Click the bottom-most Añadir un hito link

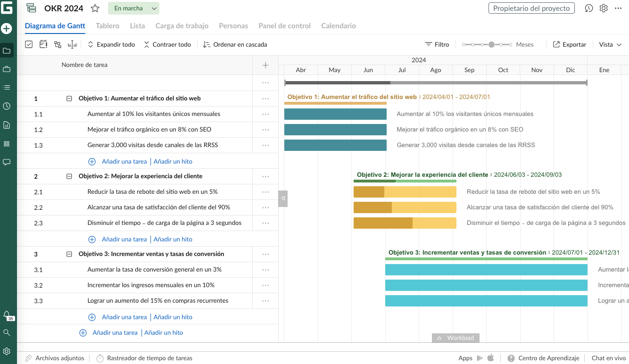pos(164,332)
